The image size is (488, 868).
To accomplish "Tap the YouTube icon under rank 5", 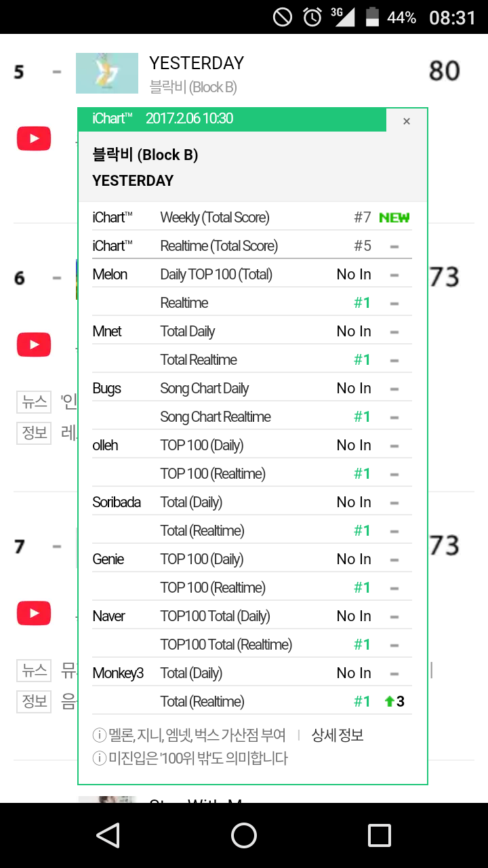I will [x=33, y=139].
